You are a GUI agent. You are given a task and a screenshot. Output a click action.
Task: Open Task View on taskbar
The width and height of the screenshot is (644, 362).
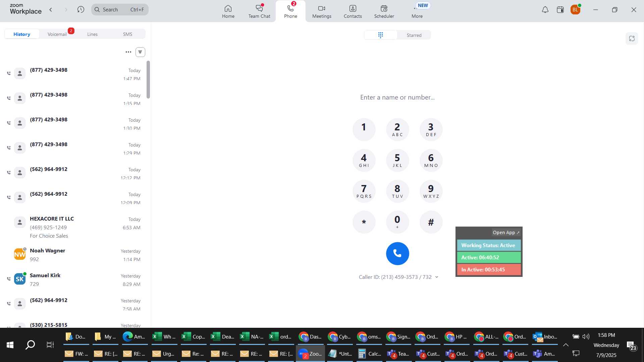tap(50, 345)
